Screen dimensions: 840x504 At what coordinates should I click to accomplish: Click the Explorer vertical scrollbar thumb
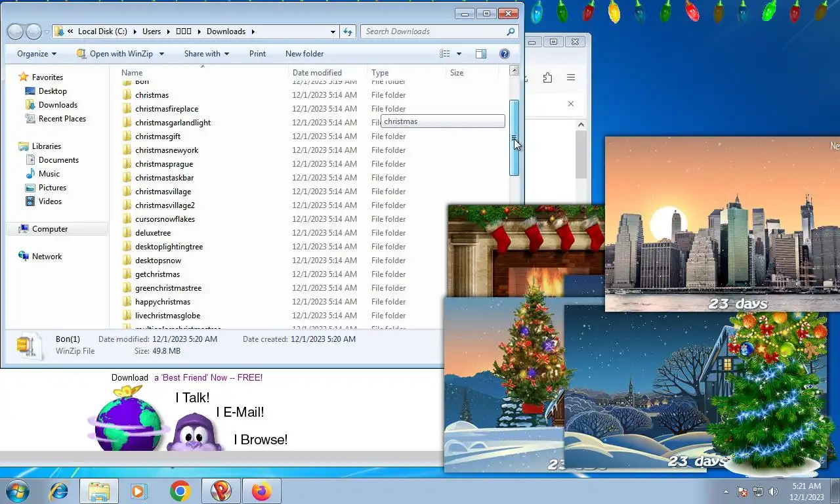(x=514, y=138)
